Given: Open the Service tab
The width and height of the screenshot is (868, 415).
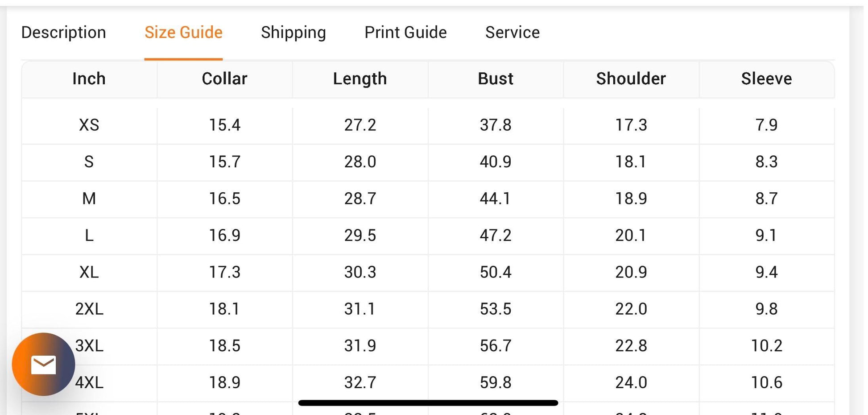Looking at the screenshot, I should tap(513, 33).
